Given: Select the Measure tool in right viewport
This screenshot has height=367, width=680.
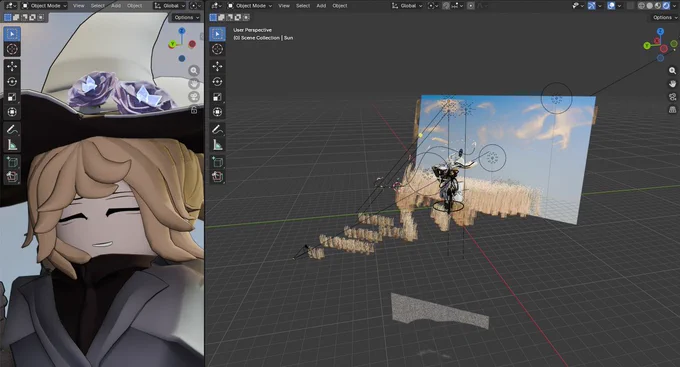Looking at the screenshot, I should click(217, 144).
